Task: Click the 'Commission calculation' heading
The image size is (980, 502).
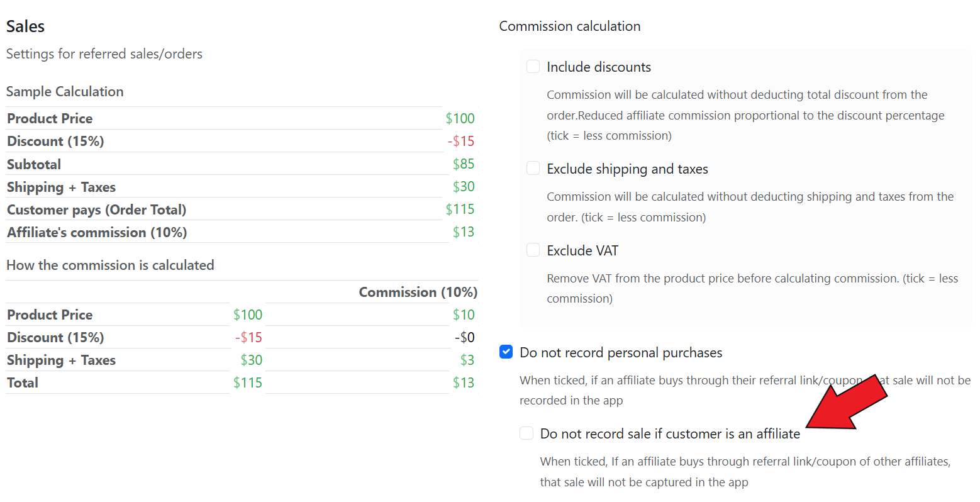Action: coord(569,26)
